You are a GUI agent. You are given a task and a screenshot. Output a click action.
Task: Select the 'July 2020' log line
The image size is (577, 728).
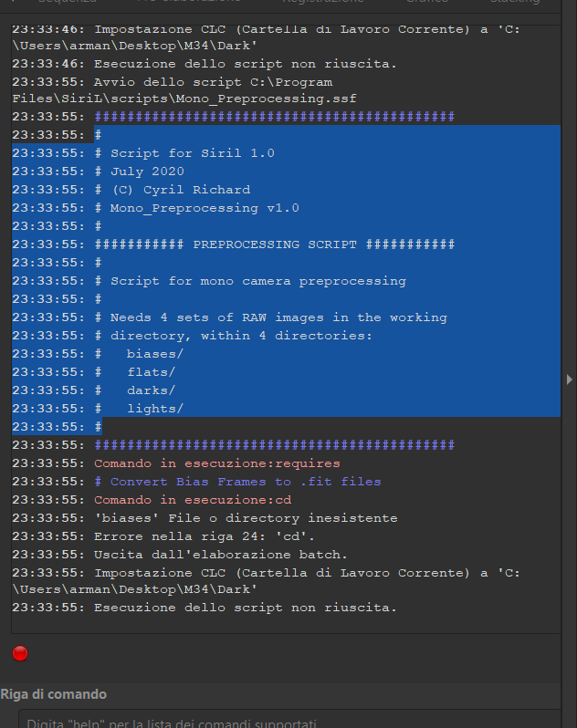tap(147, 172)
